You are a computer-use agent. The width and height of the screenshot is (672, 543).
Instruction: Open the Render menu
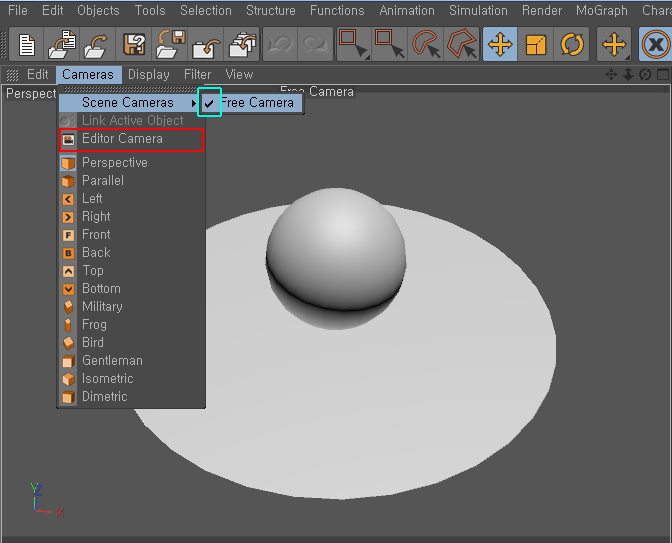coord(542,10)
